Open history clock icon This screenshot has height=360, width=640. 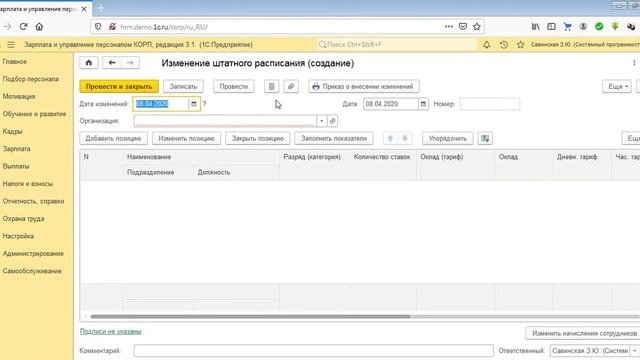(x=504, y=44)
